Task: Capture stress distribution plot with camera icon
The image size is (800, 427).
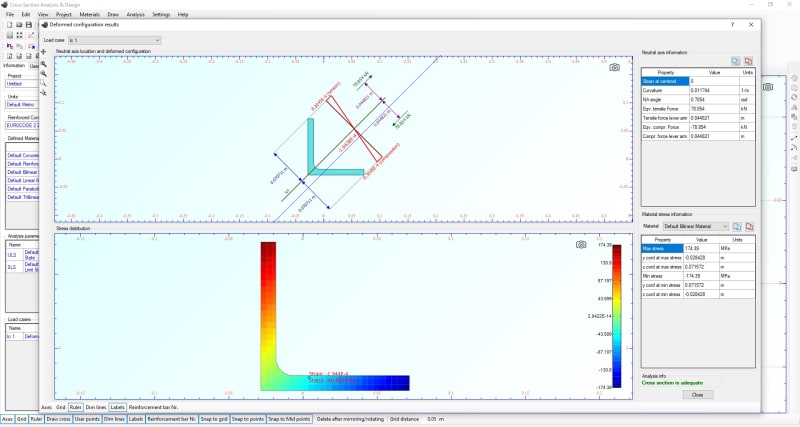Action: [581, 245]
